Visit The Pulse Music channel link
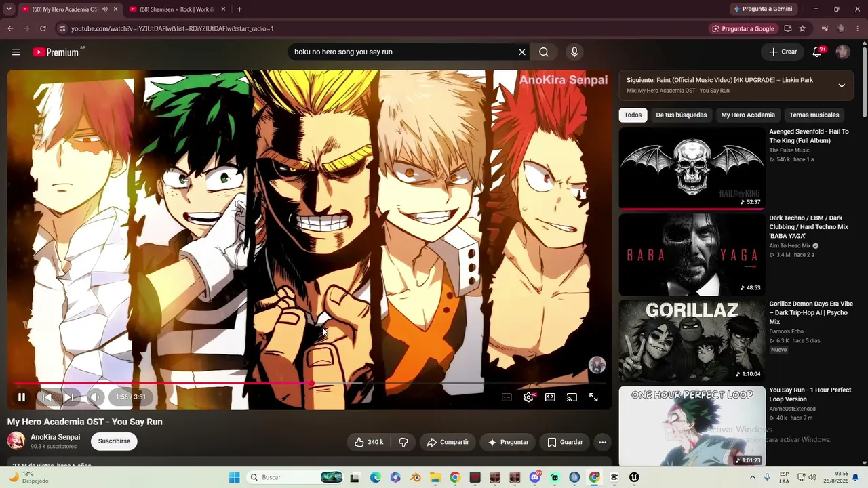The image size is (868, 488). (789, 150)
